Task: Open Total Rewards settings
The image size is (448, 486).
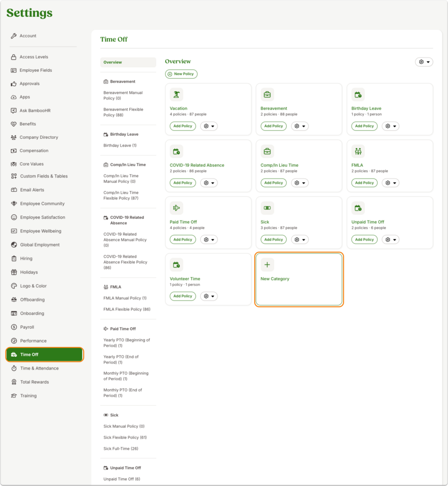Action: click(x=35, y=382)
